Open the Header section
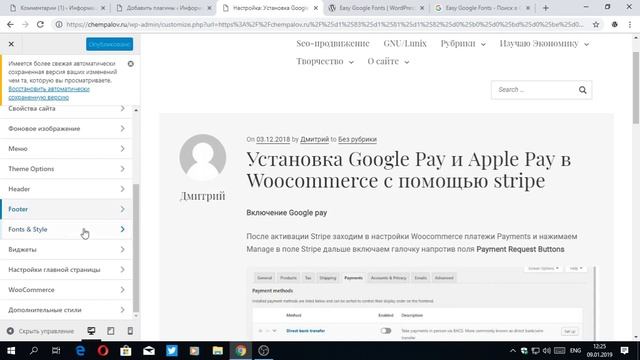This screenshot has height=360, width=640. (x=66, y=189)
